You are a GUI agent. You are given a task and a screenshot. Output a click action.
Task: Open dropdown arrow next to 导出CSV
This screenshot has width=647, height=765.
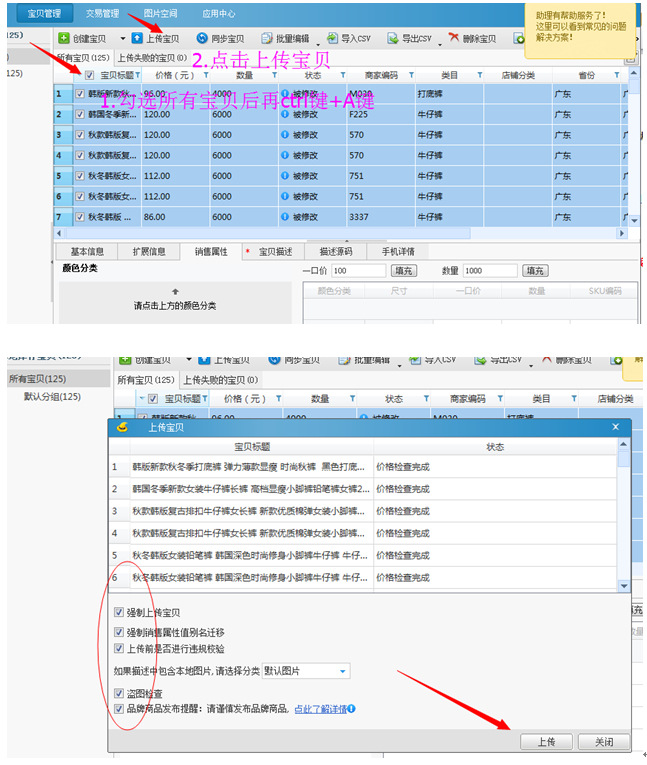click(440, 44)
